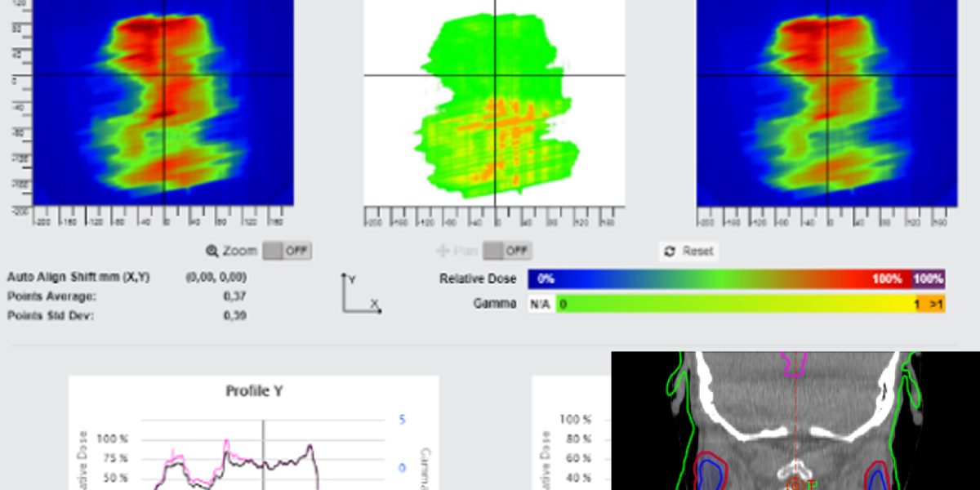Click the orange >1 Gamma swatch
The height and width of the screenshot is (490, 980).
(933, 304)
